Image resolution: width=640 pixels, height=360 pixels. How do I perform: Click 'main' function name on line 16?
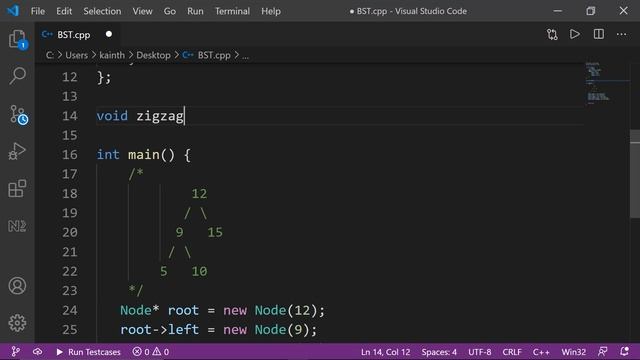point(144,155)
